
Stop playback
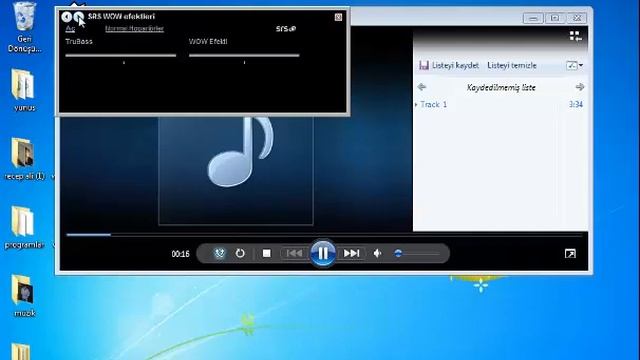coord(267,253)
